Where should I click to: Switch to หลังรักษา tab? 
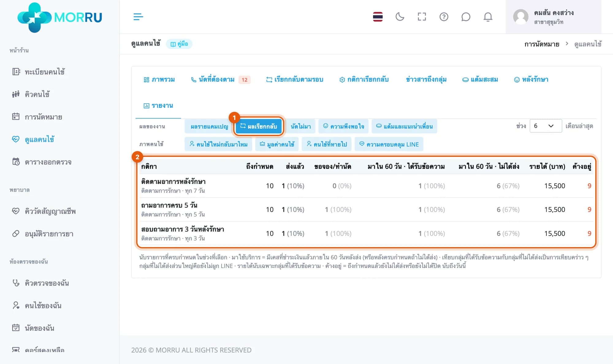pos(531,80)
